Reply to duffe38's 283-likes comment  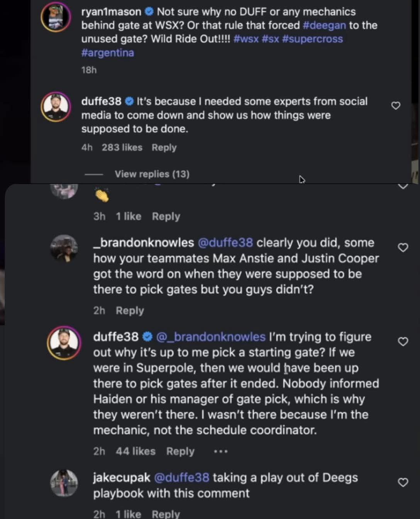164,147
